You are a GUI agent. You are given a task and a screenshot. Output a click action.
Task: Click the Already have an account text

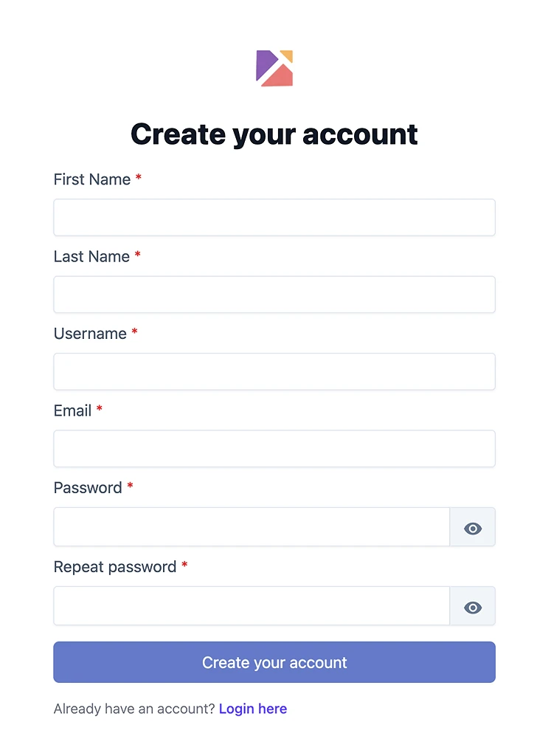(x=134, y=709)
